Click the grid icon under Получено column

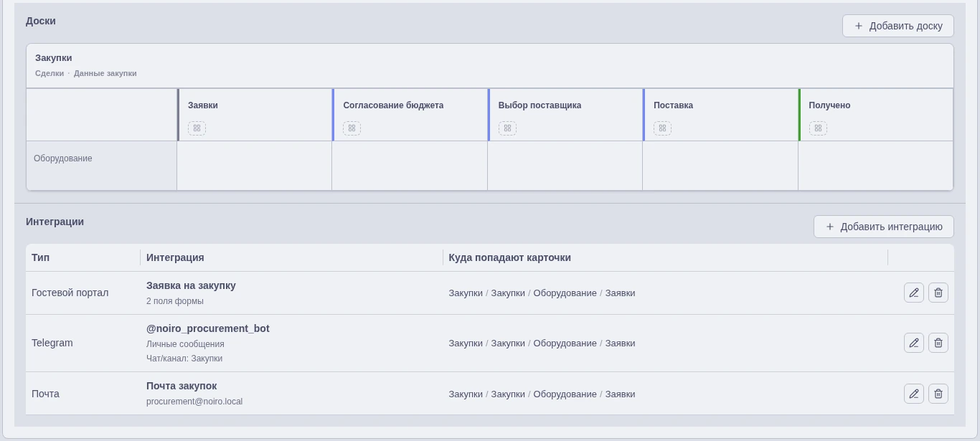coord(818,128)
